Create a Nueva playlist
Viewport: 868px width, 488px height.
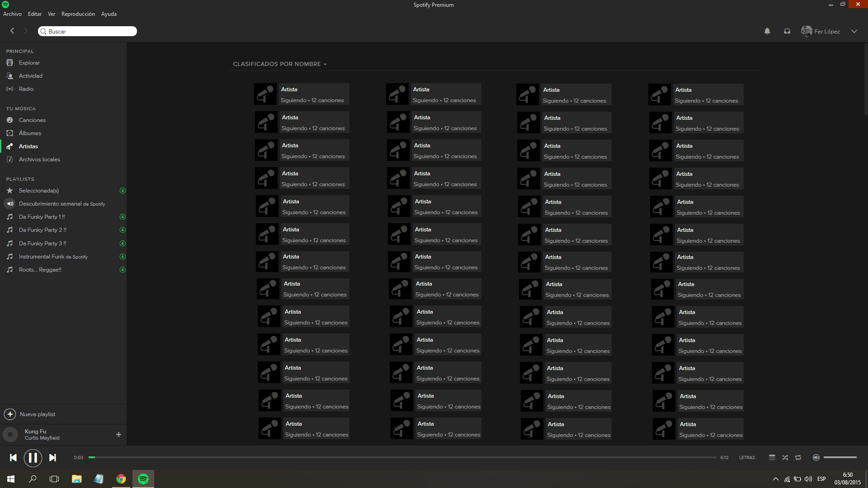pyautogui.click(x=30, y=414)
